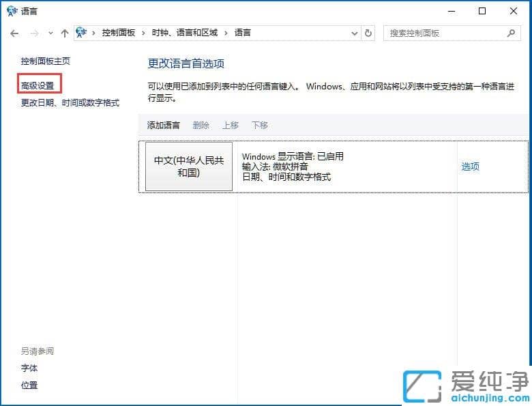
Task: Click the Back arrow in navigation bar
Action: pos(14,33)
